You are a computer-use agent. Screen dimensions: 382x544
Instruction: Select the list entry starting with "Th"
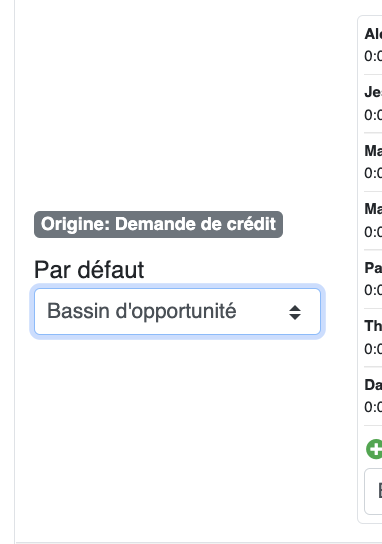(x=373, y=337)
